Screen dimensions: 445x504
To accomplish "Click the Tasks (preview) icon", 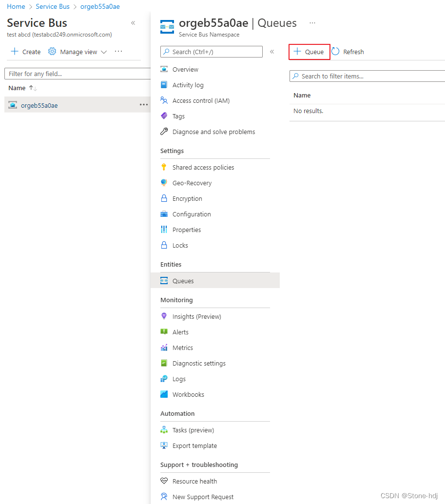I will (164, 430).
